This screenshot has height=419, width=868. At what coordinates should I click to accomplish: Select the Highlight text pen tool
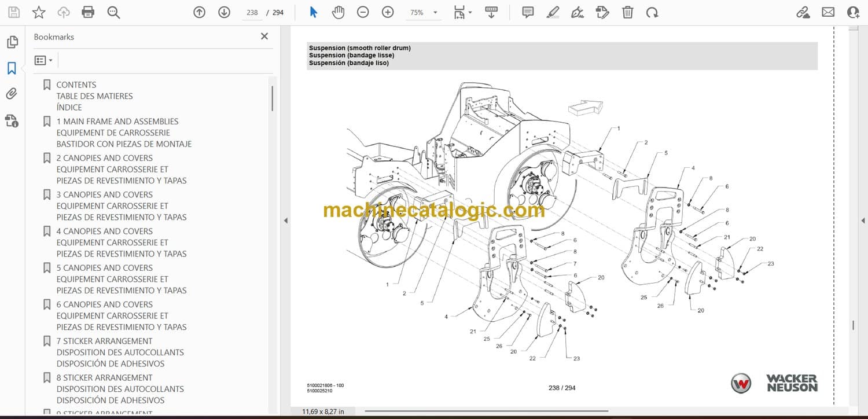coord(553,12)
